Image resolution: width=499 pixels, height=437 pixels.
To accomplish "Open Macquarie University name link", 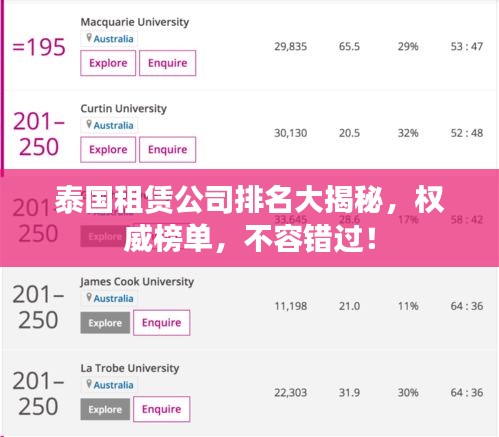I will tap(135, 22).
